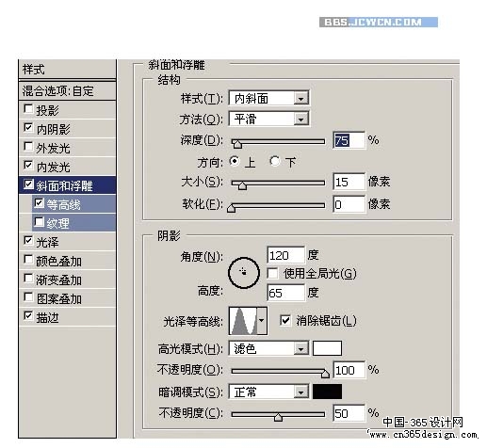Uncheck 消除锯齿 anti-aliased option
Screen dimensions: 487x448
pyautogui.click(x=285, y=320)
